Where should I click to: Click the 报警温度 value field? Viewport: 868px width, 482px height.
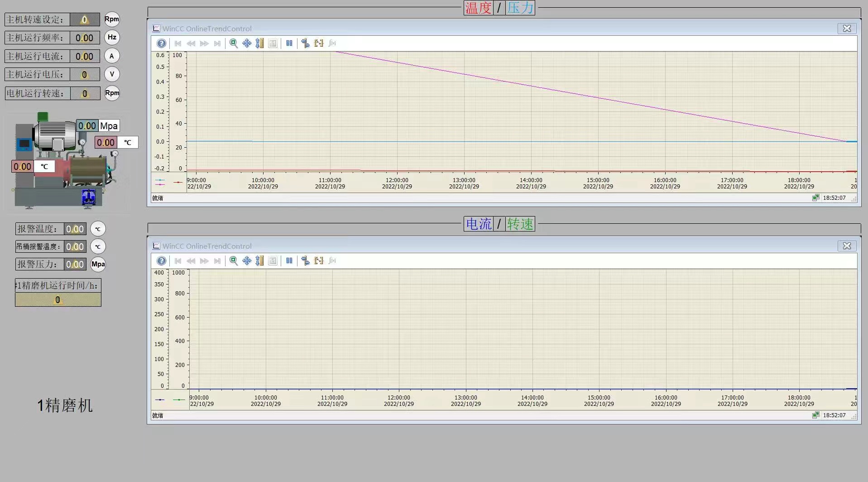tap(75, 229)
